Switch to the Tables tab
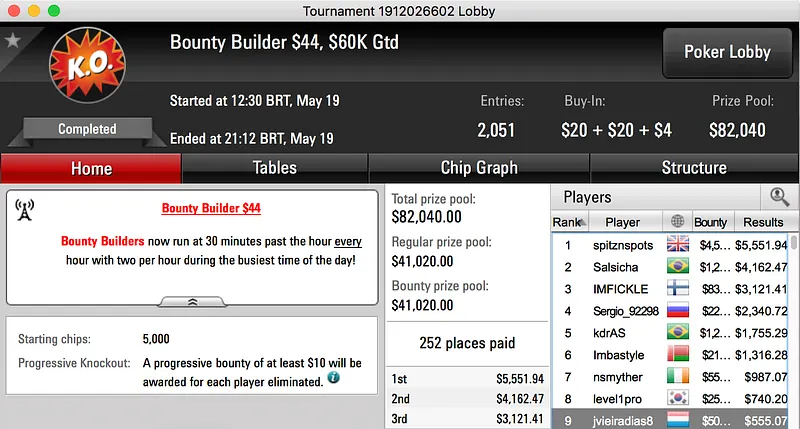 tap(274, 168)
